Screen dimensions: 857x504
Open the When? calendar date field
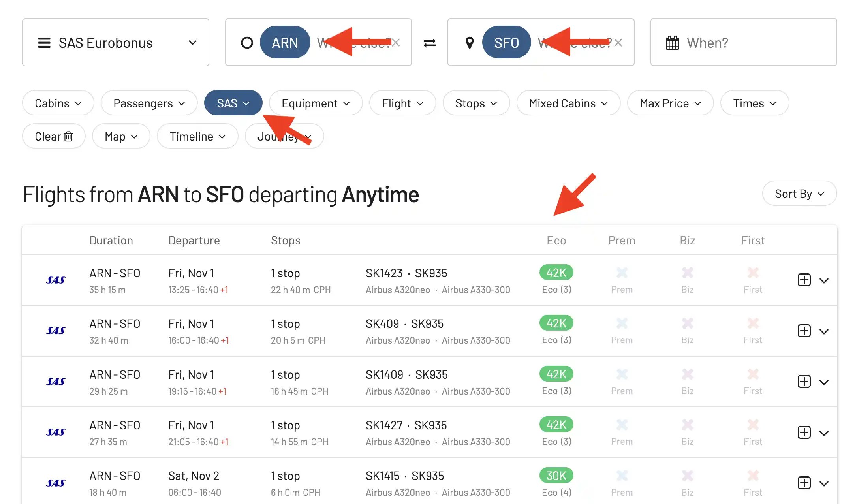tap(743, 42)
